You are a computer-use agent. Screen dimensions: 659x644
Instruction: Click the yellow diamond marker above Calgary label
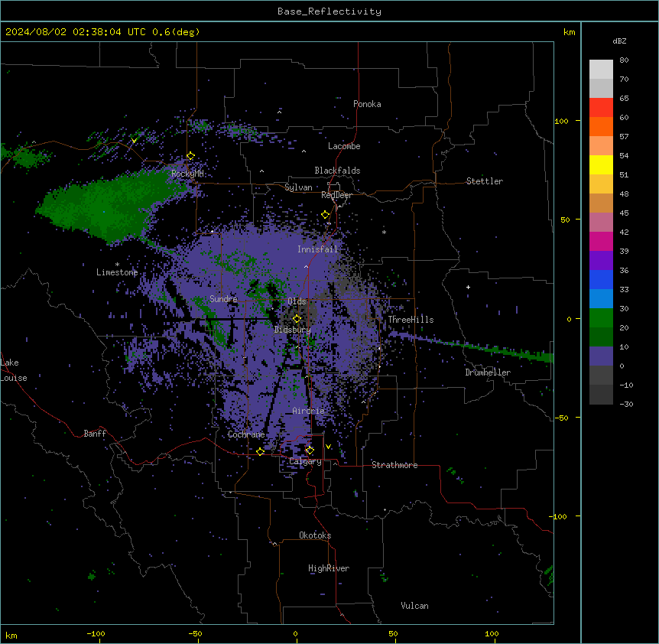coord(310,450)
